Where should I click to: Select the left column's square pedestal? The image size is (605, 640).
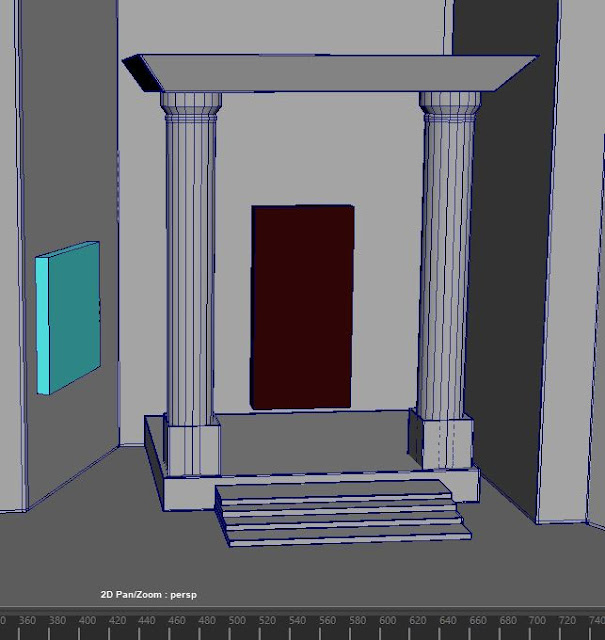192,449
